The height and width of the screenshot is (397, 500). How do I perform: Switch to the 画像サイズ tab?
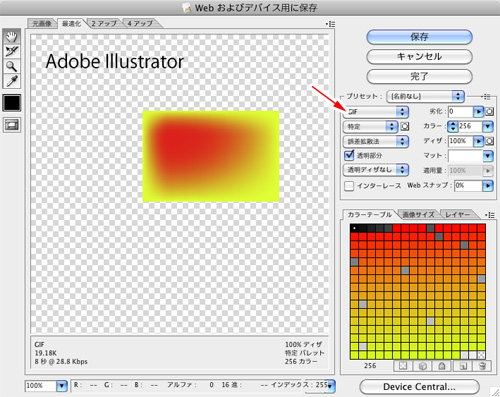pos(418,215)
